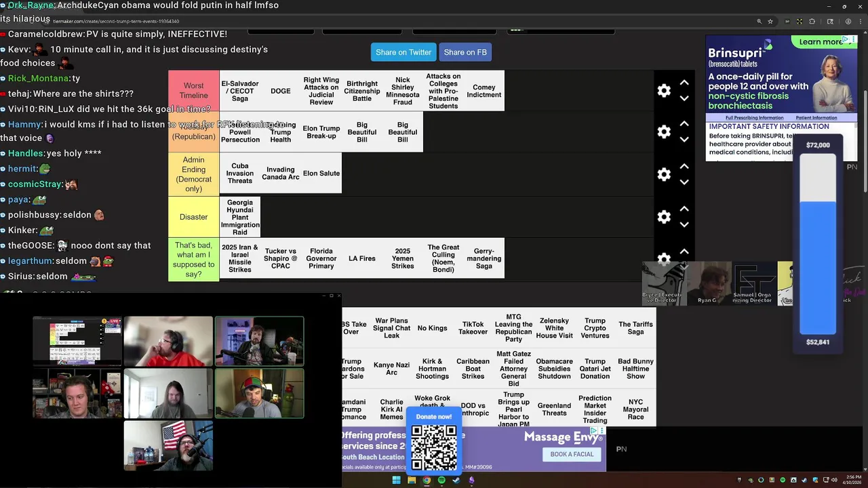Open Patient Information link in ad
This screenshot has width=868, height=488.
click(816, 118)
